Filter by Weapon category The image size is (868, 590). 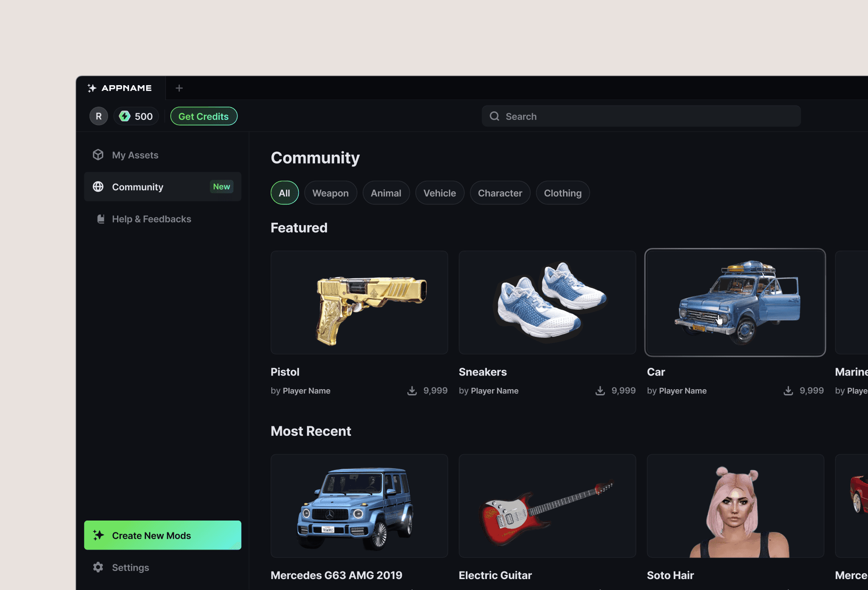point(331,193)
